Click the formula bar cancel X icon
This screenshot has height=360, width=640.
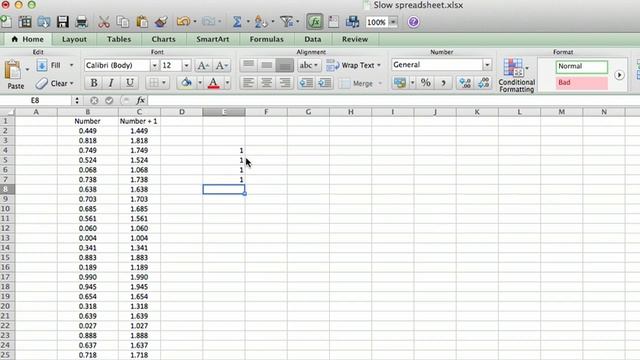pyautogui.click(x=94, y=100)
